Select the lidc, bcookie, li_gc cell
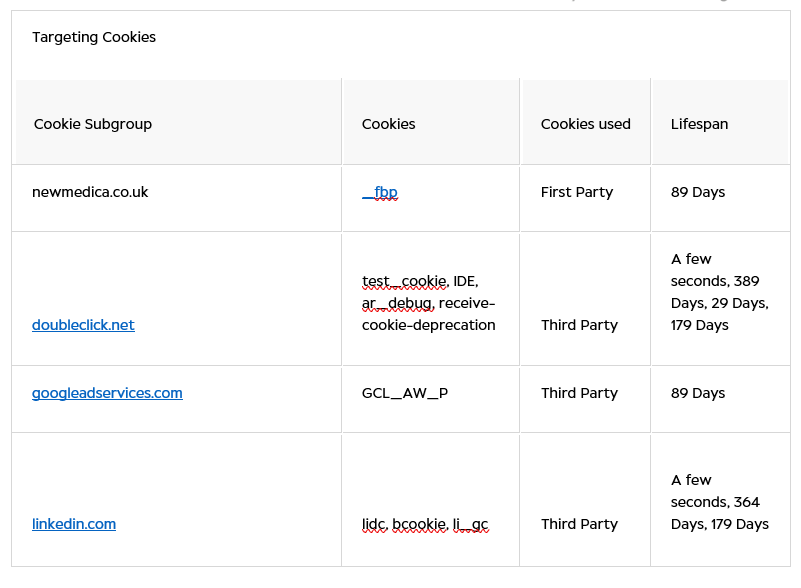Screen dimensions: 801x588 (425, 524)
